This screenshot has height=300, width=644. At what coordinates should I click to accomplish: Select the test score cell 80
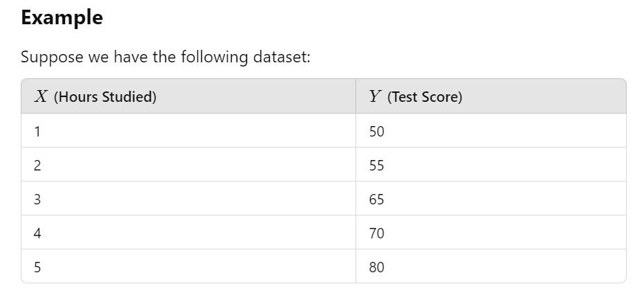(376, 267)
